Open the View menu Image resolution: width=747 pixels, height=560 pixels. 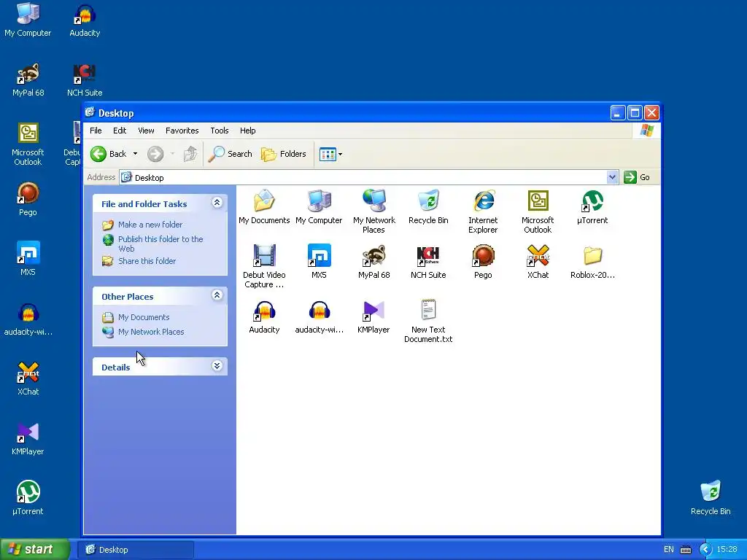click(146, 131)
